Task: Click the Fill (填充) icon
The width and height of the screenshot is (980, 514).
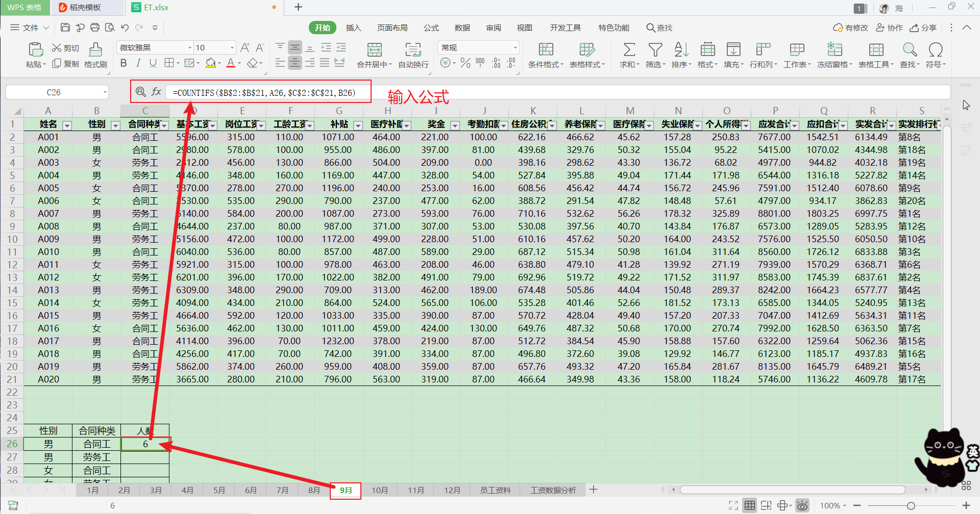Action: coord(733,49)
